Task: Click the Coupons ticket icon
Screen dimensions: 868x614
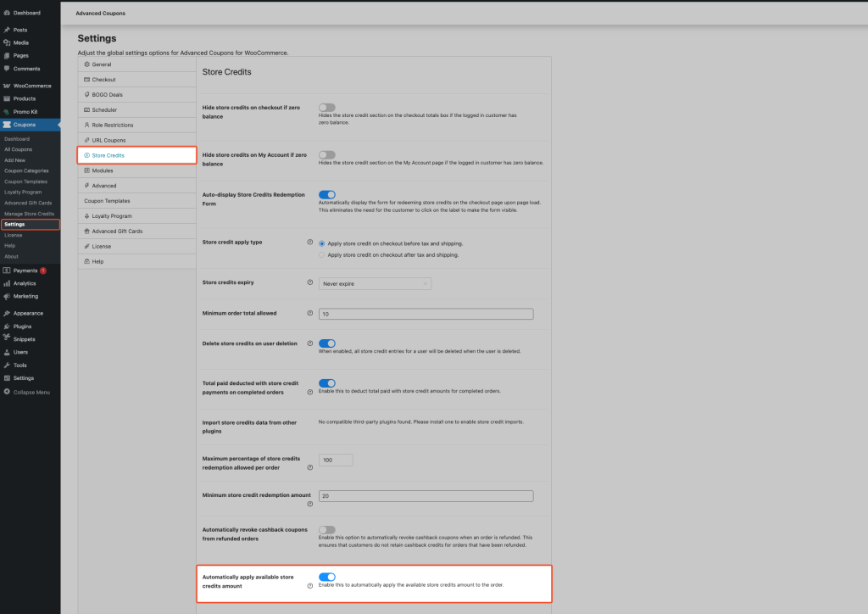Action: (7, 125)
